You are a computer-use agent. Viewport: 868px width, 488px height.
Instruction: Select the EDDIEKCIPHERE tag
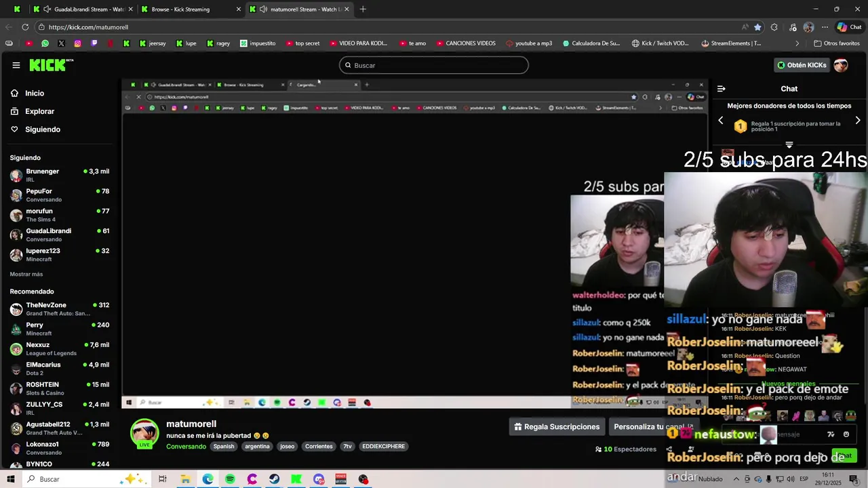(x=384, y=446)
